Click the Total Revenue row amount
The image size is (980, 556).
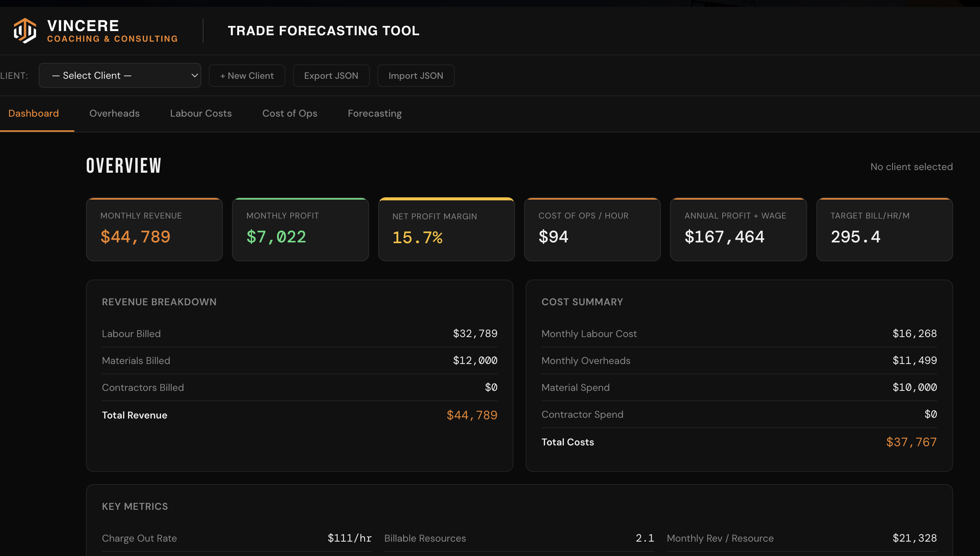coord(472,415)
